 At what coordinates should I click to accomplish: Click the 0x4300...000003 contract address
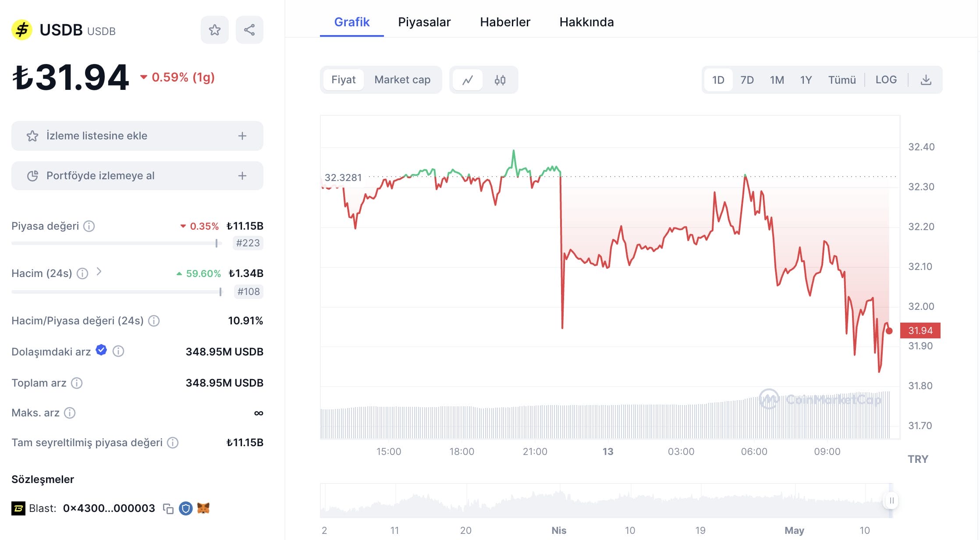[109, 508]
